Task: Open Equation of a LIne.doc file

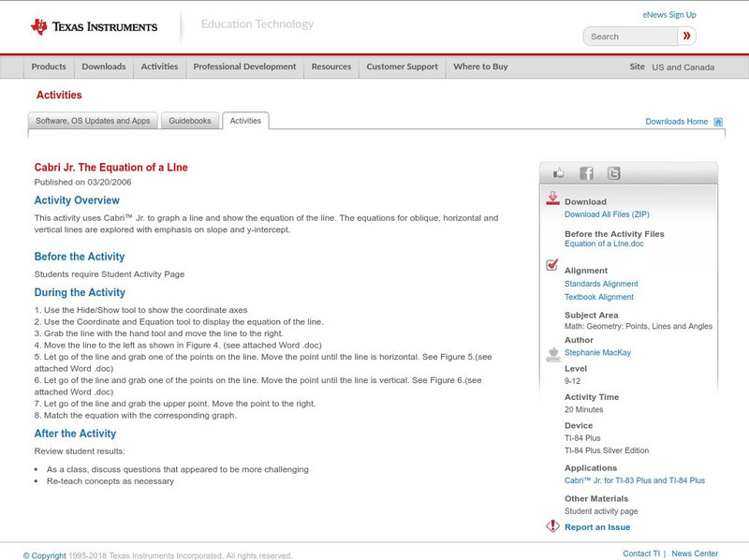Action: [x=604, y=243]
